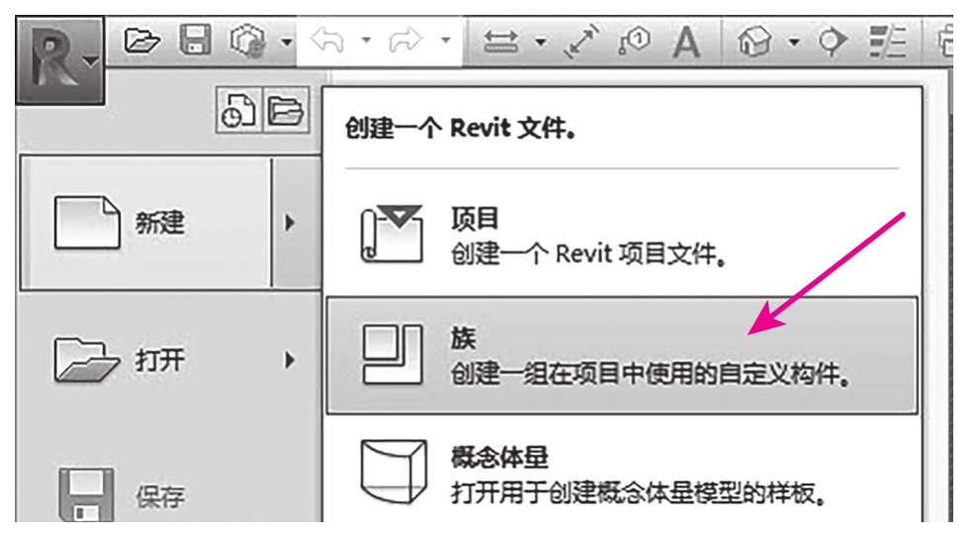
Task: Click the 项目 blueprint icon
Action: tap(392, 234)
